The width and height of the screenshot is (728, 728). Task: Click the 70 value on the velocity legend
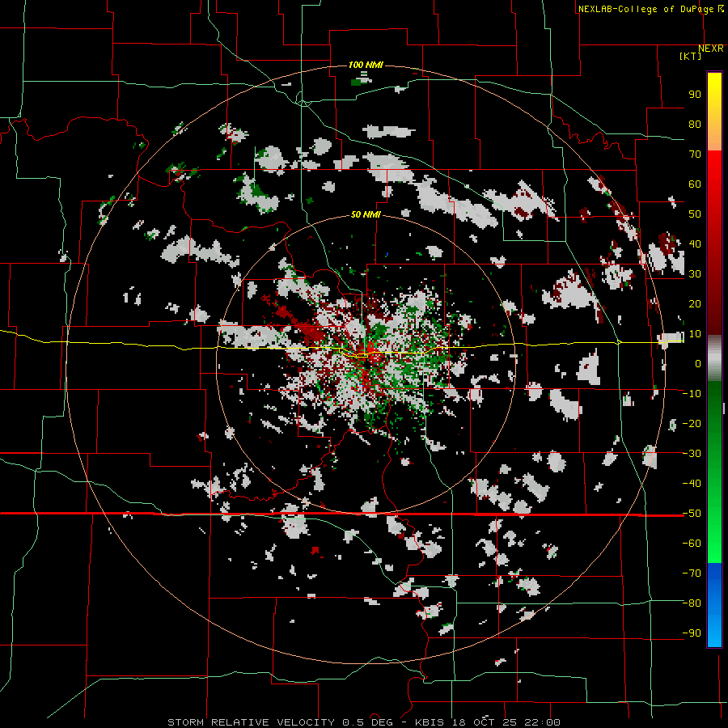[x=695, y=154]
